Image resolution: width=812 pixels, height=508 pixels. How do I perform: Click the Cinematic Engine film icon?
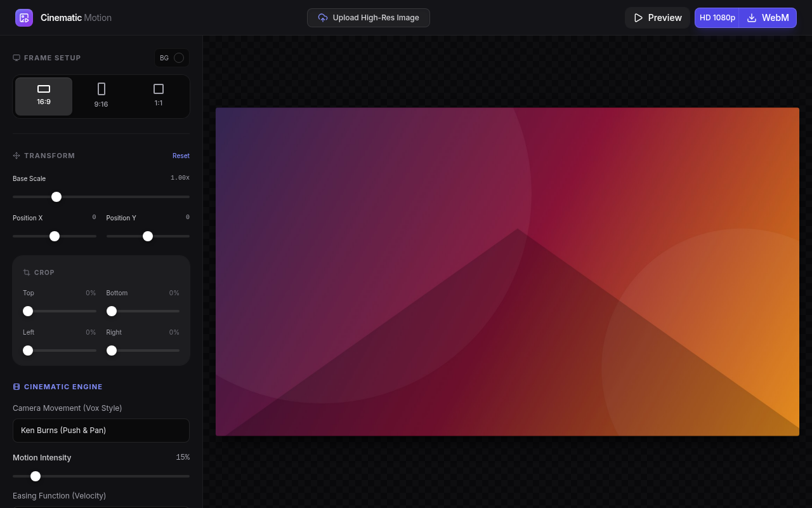[x=16, y=387]
